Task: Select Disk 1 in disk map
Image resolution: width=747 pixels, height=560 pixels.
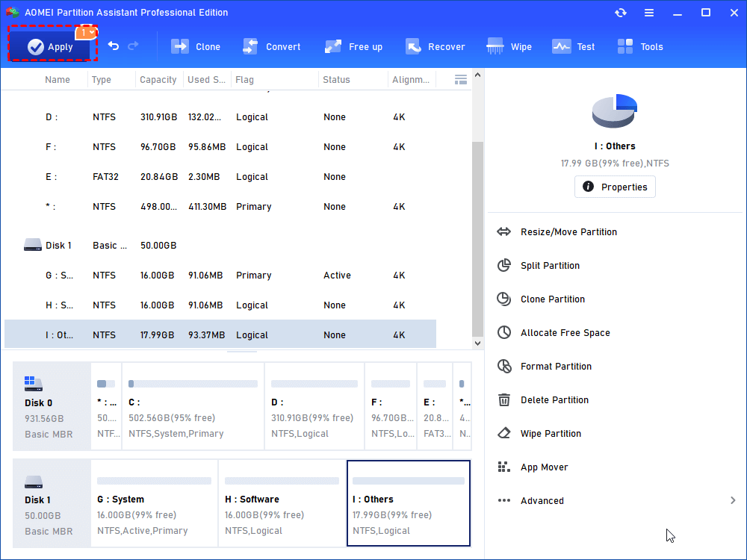Action: (52, 503)
